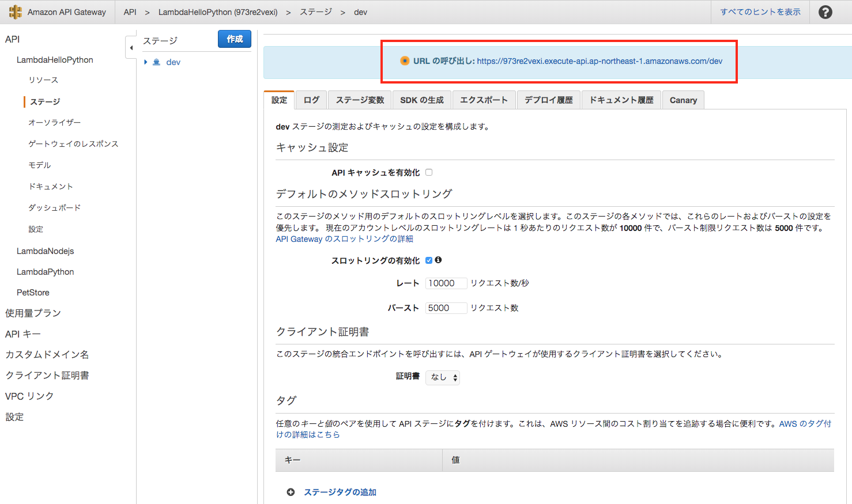This screenshot has width=852, height=504.
Task: Click the dev stage icon in stages panel
Action: [156, 62]
